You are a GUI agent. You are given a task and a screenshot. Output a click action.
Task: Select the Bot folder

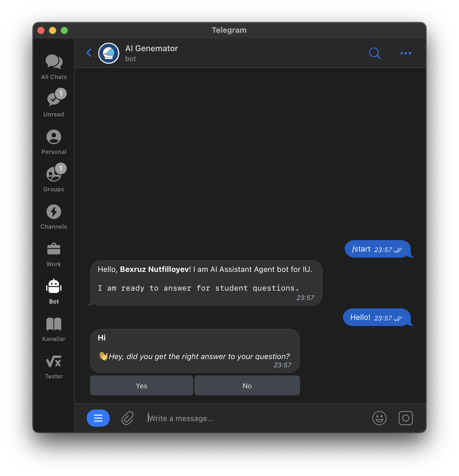54,292
